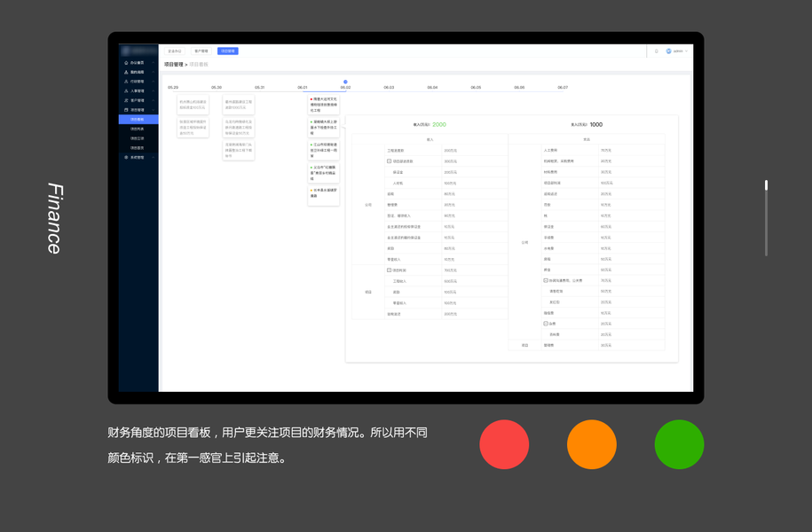Select the 06.06 date on the timeline

click(x=519, y=88)
